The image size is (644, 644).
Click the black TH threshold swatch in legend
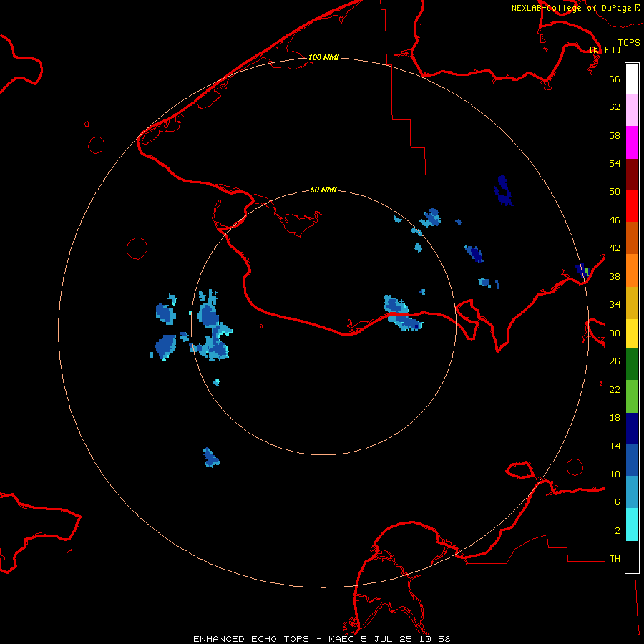click(632, 557)
